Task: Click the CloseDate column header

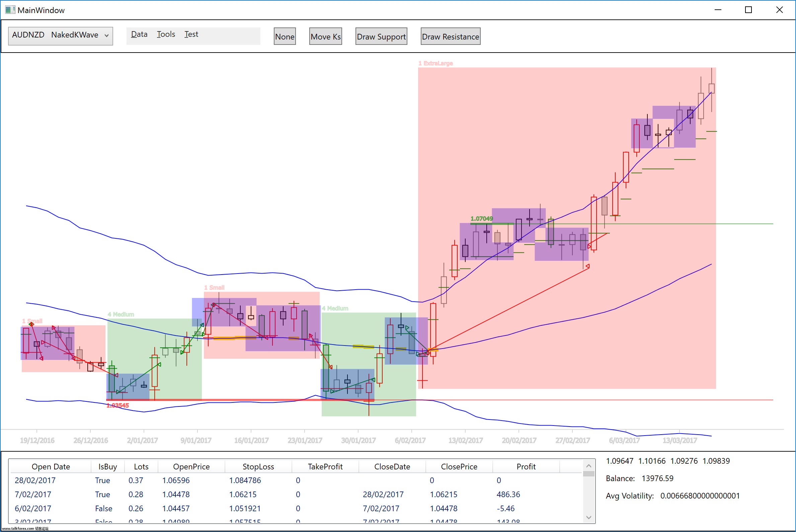Action: [392, 467]
